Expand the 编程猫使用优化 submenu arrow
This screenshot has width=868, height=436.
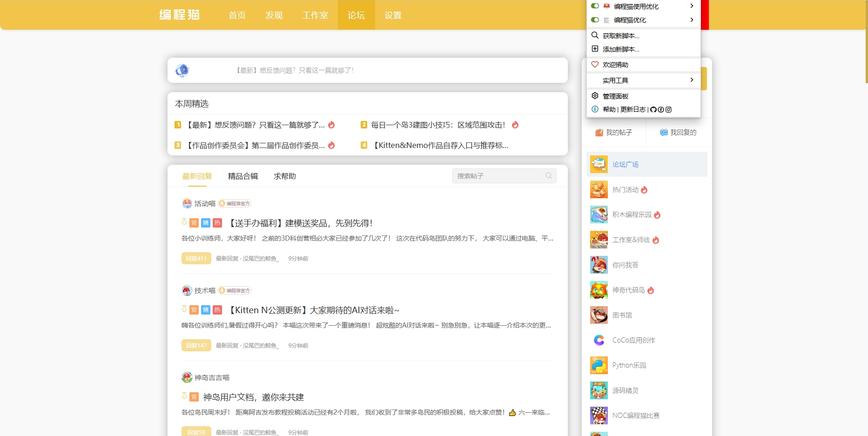click(x=692, y=6)
